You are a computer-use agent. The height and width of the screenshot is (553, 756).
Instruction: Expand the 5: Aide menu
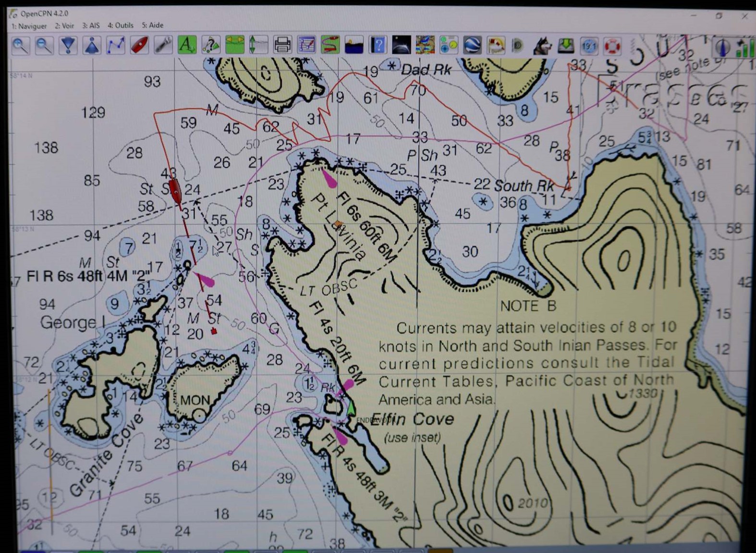(152, 25)
